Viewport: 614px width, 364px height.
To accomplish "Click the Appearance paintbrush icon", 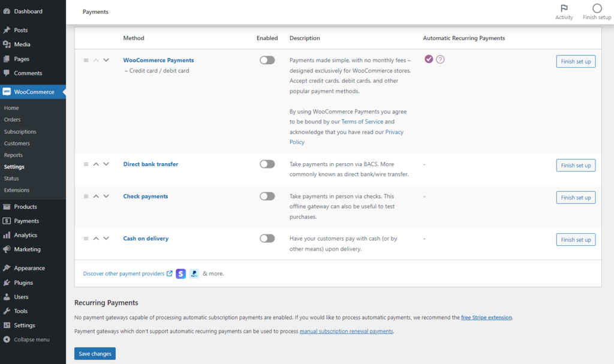I will (x=7, y=268).
